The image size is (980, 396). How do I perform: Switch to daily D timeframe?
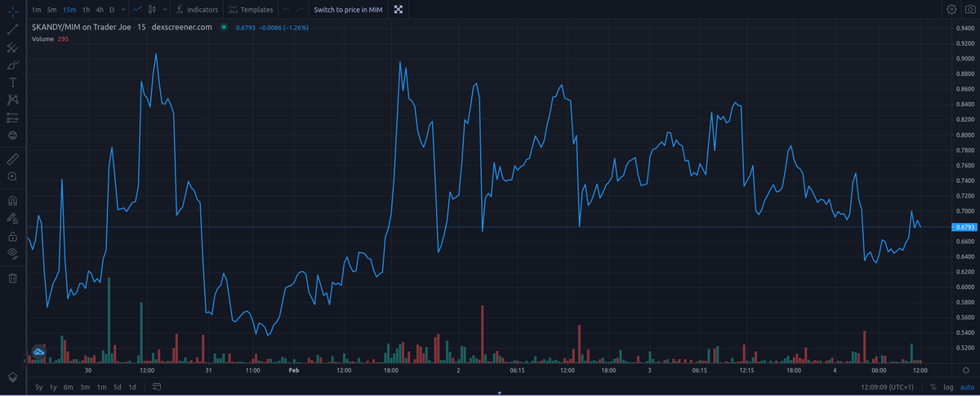point(112,10)
